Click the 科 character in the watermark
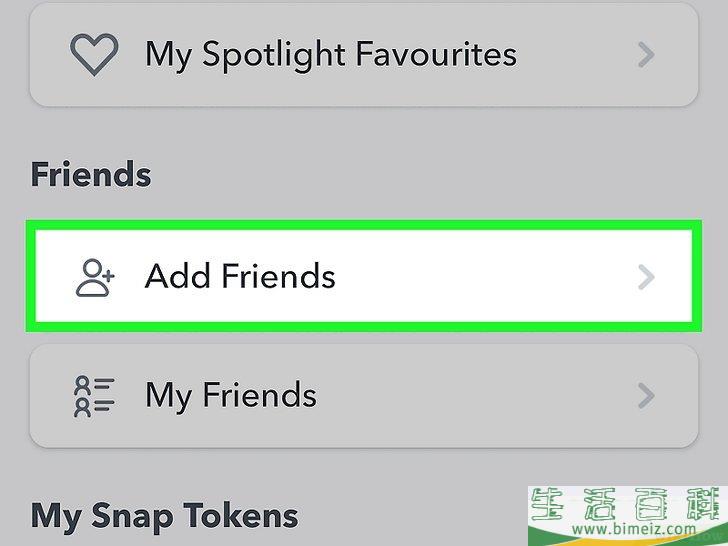 coord(704,504)
